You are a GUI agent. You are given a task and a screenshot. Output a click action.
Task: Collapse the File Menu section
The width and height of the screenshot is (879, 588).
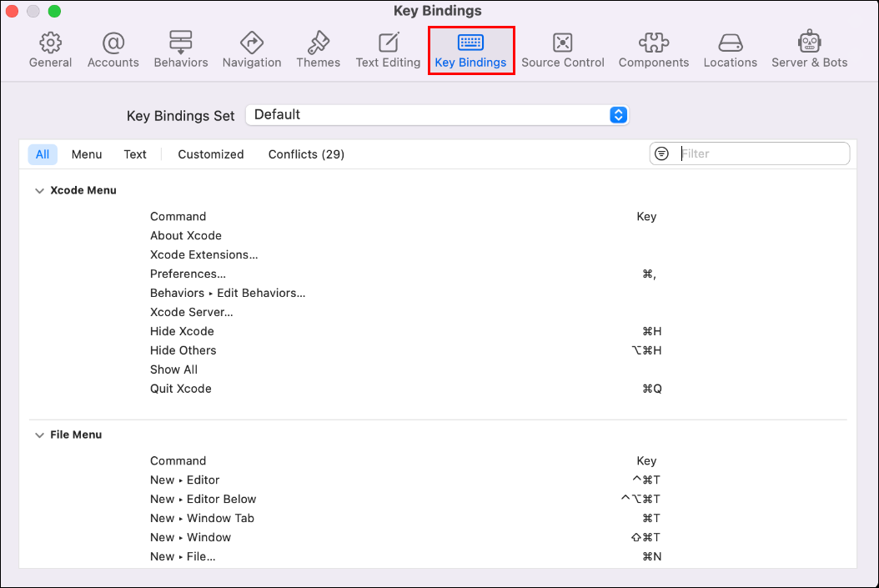[39, 435]
